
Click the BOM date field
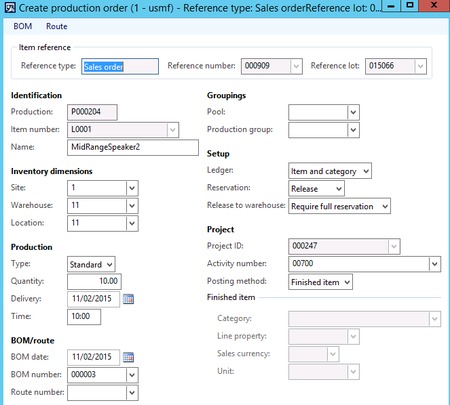[x=93, y=357]
